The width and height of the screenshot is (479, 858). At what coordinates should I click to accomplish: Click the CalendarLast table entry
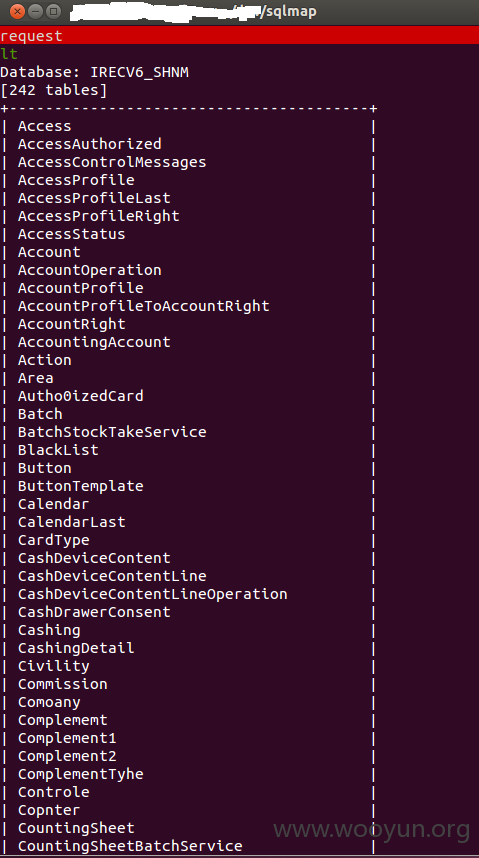pyautogui.click(x=72, y=522)
